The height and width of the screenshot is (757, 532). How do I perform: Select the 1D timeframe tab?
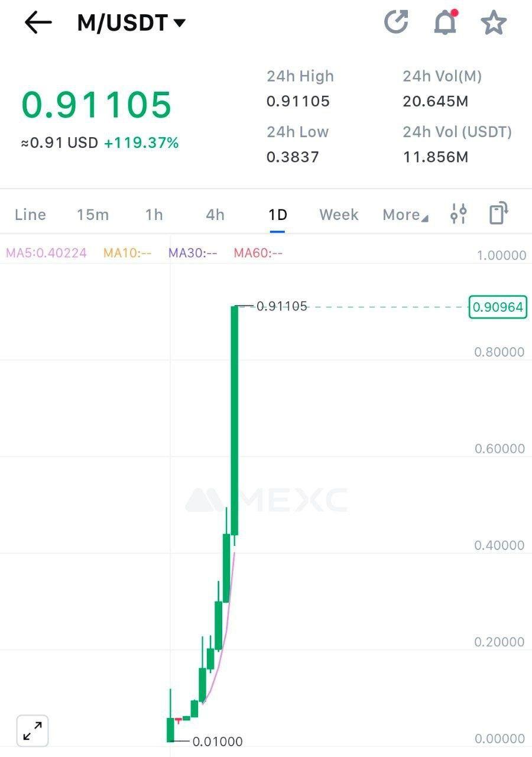click(277, 215)
